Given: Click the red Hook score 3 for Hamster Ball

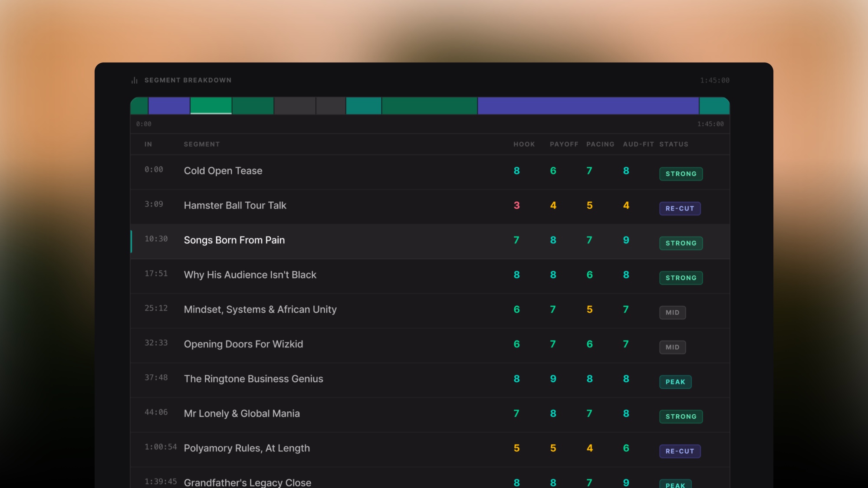Looking at the screenshot, I should tap(516, 205).
